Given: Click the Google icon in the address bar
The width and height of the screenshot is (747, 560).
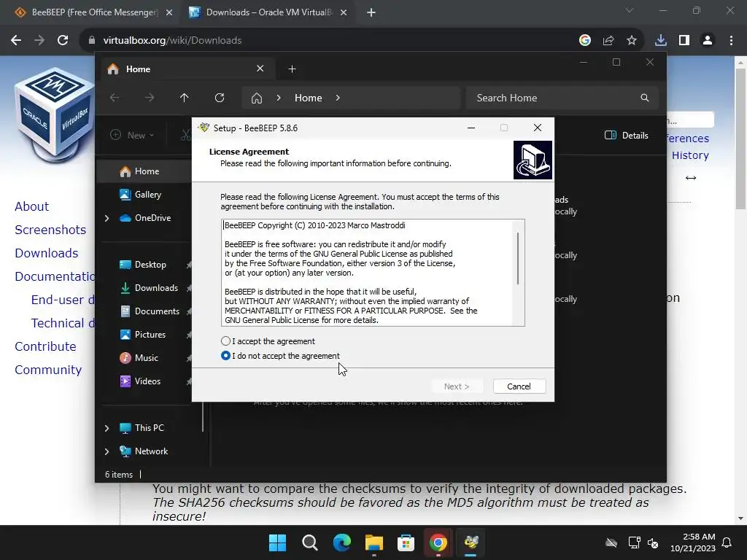Looking at the screenshot, I should click(585, 41).
